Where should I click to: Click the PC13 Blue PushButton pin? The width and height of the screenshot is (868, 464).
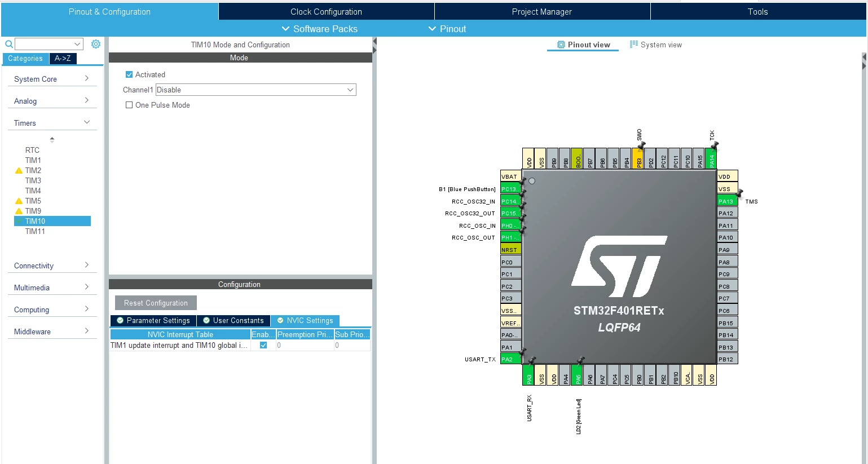pos(510,189)
